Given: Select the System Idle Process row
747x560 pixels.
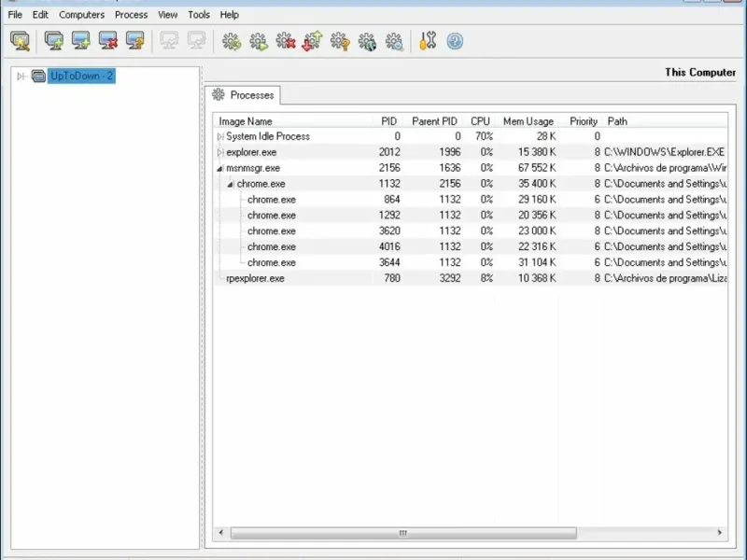Looking at the screenshot, I should point(471,136).
